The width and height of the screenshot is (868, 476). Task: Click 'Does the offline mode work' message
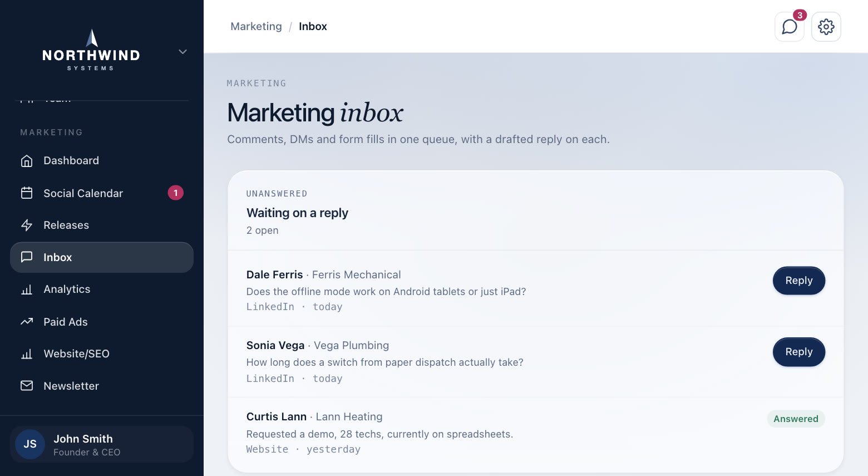(386, 292)
